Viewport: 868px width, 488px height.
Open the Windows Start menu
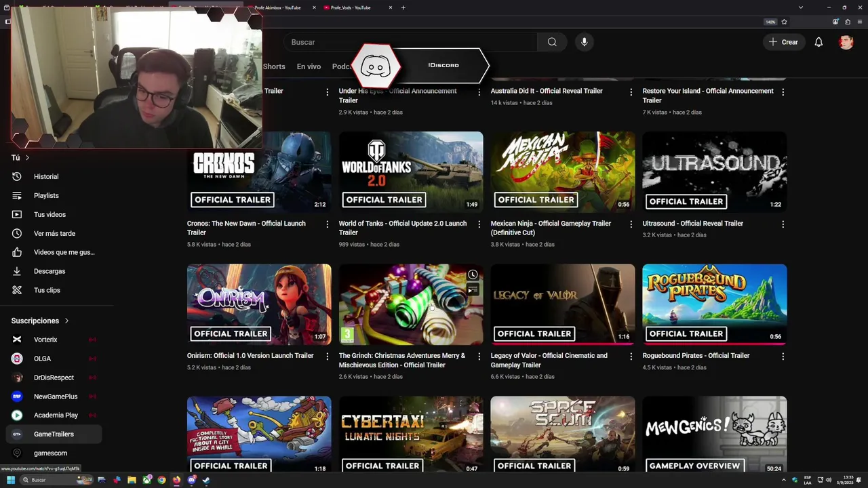pyautogui.click(x=11, y=480)
